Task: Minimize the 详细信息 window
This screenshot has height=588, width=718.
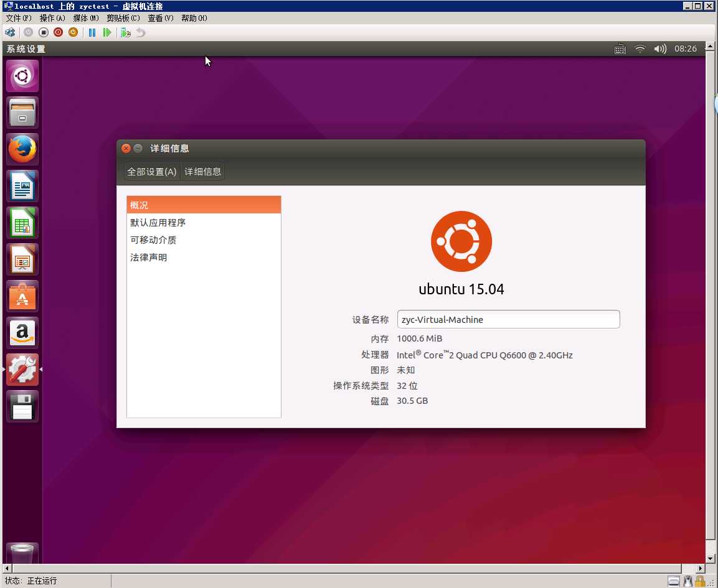Action: pos(138,148)
